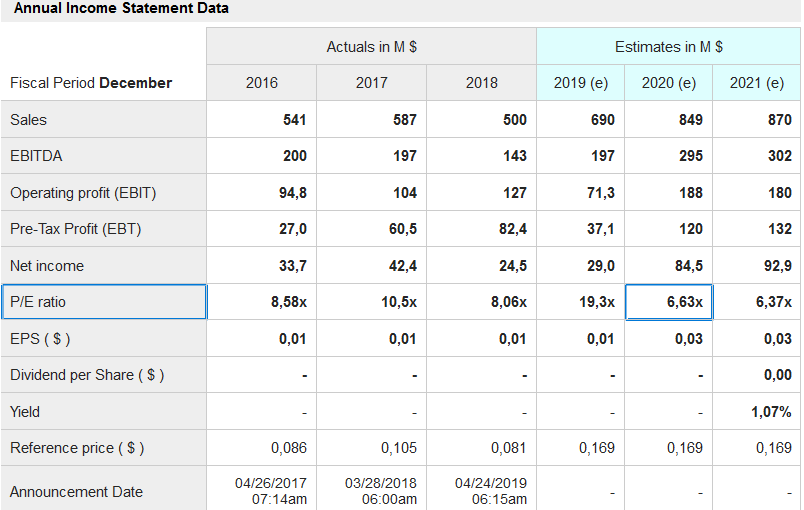Click the 2021 (e) column header

[756, 83]
